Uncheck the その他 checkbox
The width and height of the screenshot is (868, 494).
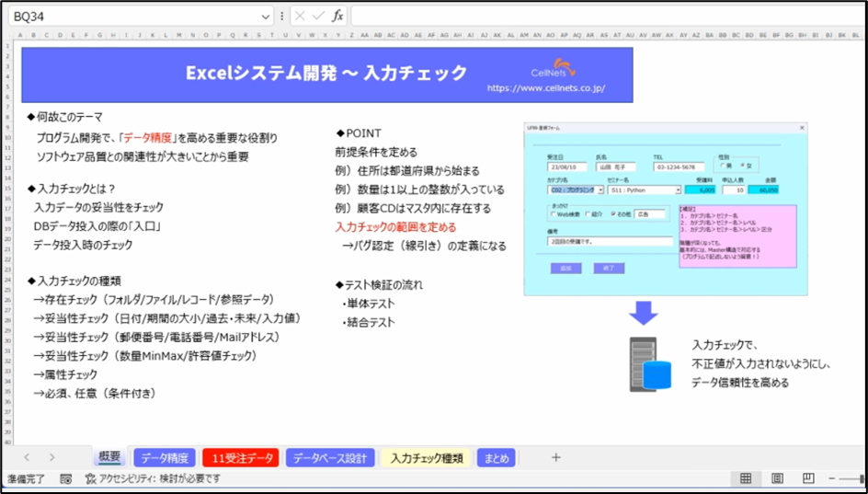tap(612, 214)
